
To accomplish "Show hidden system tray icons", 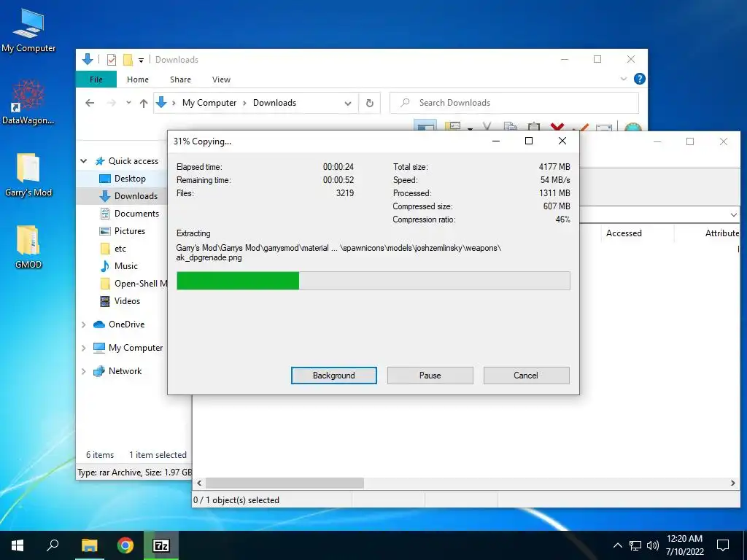I will click(x=617, y=545).
